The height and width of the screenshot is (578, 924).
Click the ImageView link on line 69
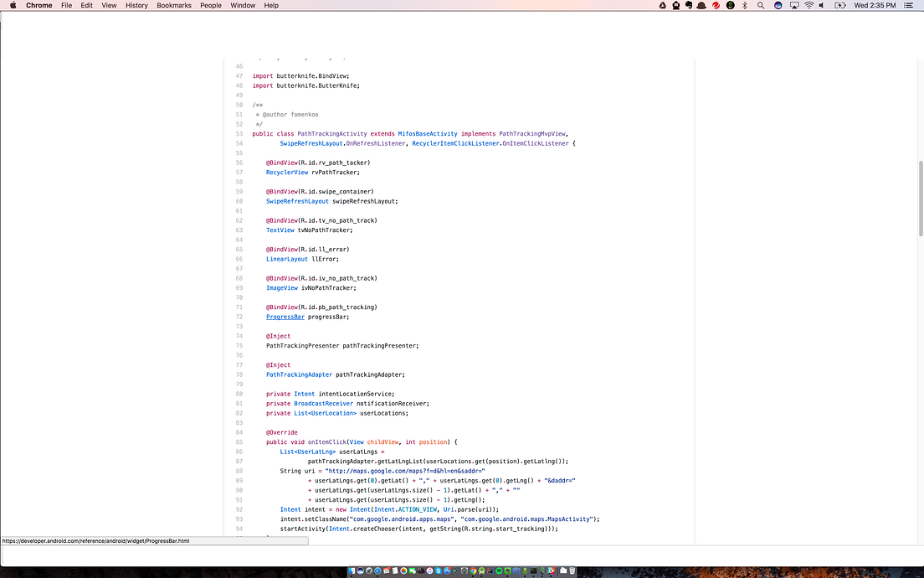282,288
